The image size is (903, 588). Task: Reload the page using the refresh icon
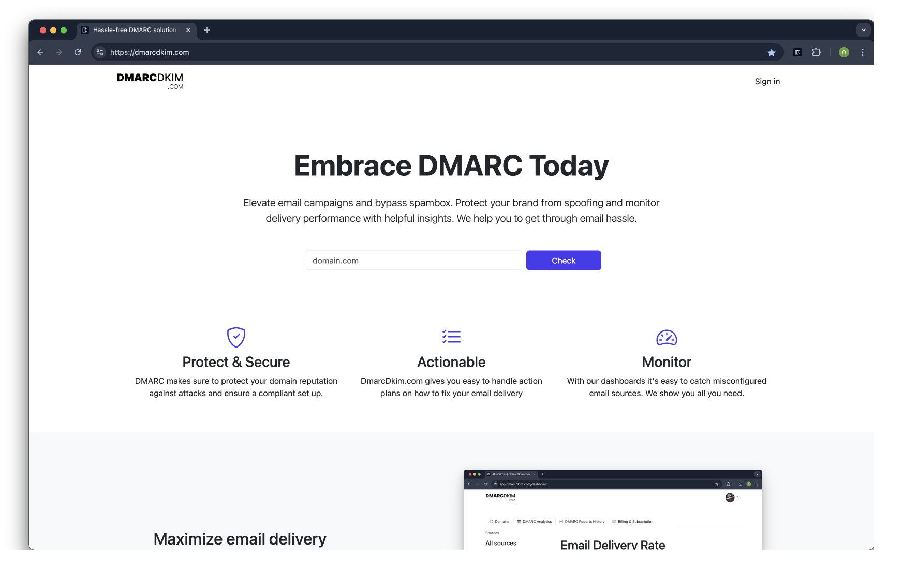(78, 52)
